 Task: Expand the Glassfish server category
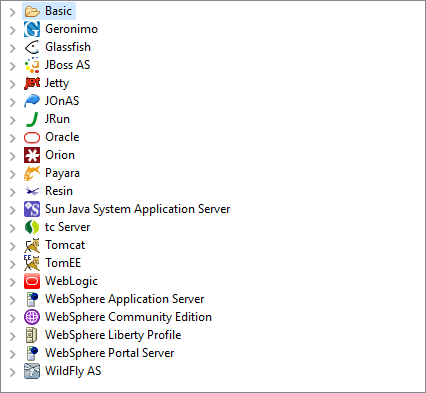click(13, 48)
